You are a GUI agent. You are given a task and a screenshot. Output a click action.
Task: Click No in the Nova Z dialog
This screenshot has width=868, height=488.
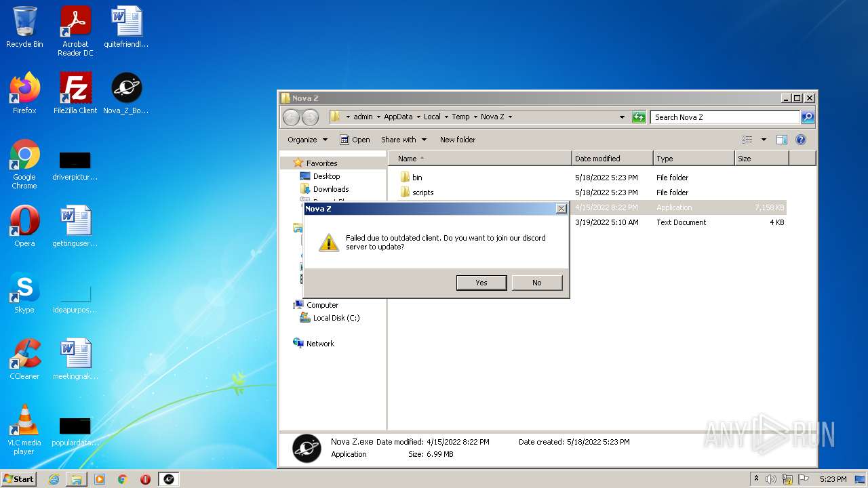coord(537,283)
